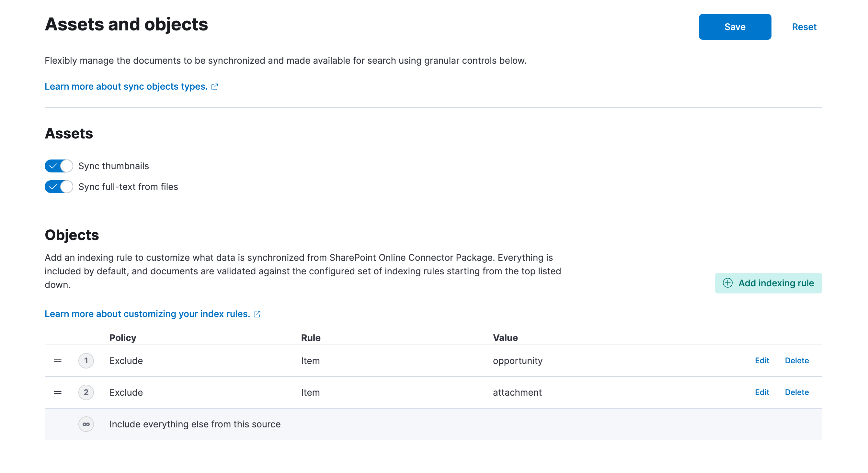
Task: Delete the attachment exclusion rule
Action: coord(796,392)
